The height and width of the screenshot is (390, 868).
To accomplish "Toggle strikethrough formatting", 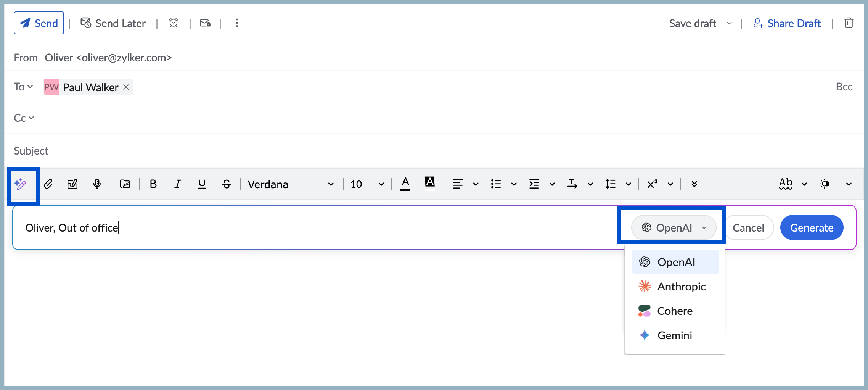I will click(227, 184).
